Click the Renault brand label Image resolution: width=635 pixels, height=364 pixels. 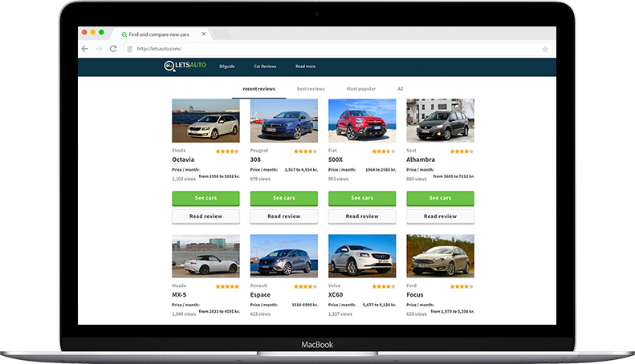point(258,285)
